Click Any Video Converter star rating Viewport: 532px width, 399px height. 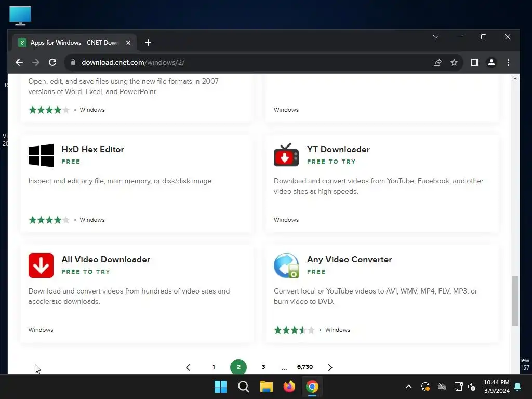tap(295, 330)
